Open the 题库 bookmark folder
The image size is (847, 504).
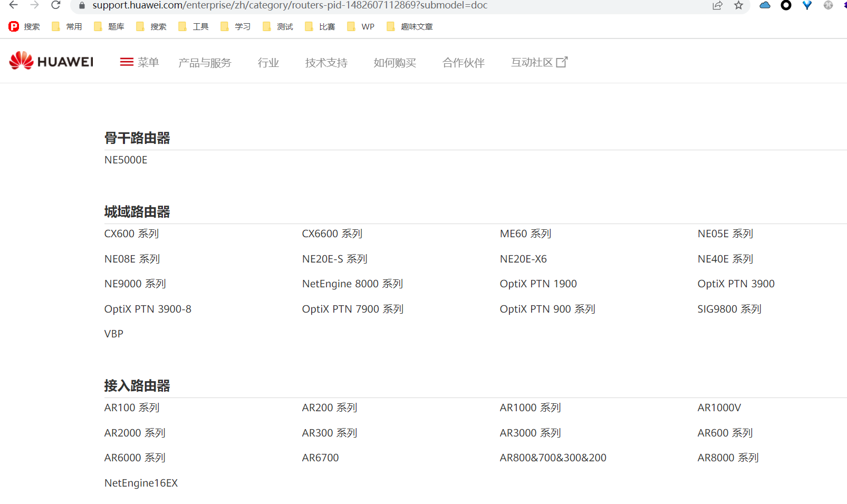tap(109, 26)
